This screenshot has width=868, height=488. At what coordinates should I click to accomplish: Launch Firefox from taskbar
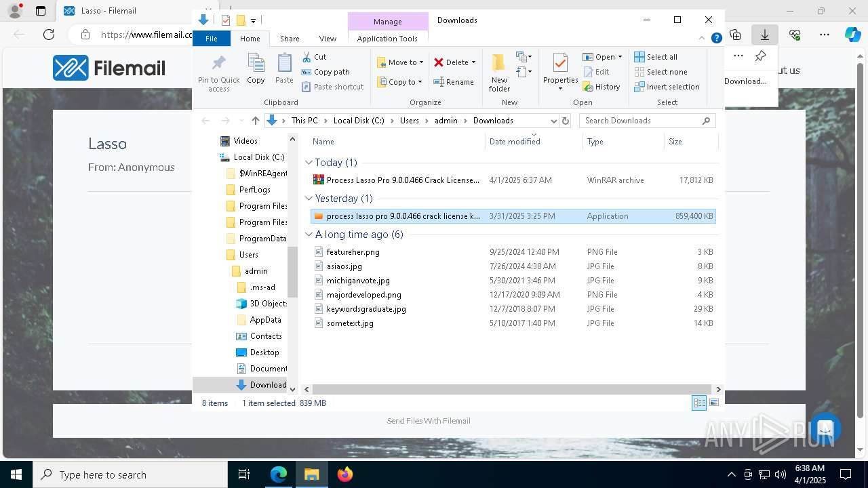[345, 474]
